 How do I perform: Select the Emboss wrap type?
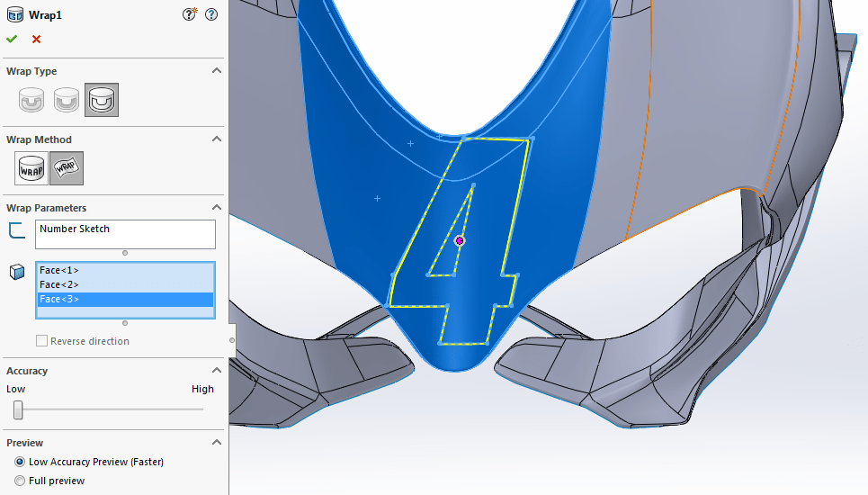coord(31,100)
